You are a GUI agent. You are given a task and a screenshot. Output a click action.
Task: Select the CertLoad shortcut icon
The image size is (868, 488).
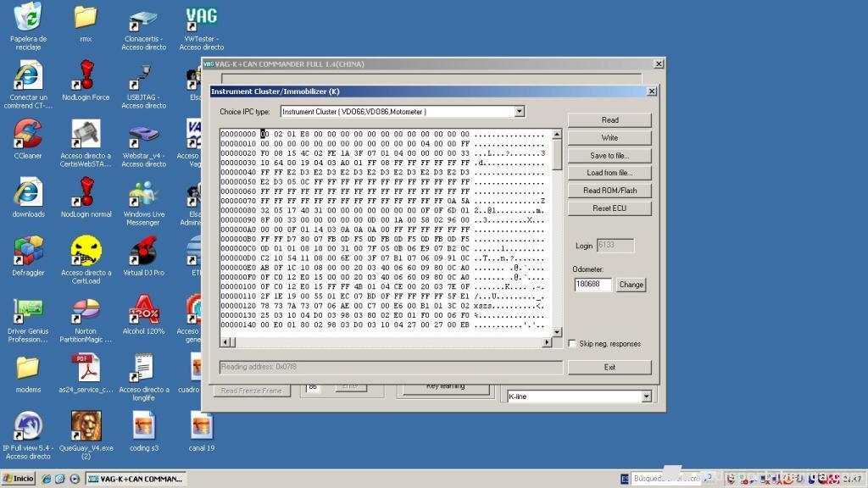coord(86,251)
